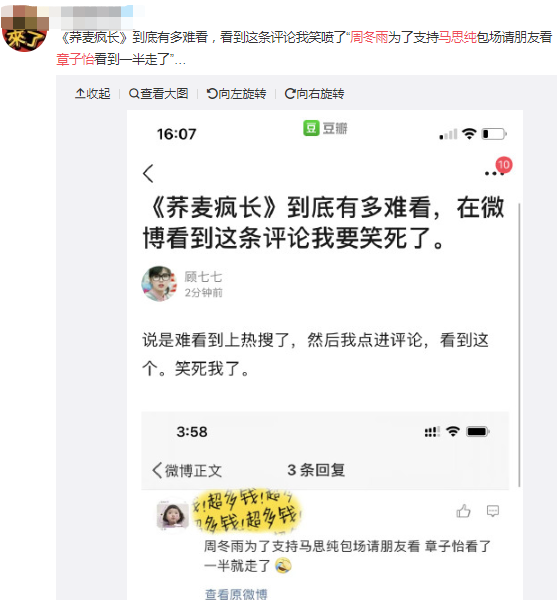This screenshot has width=557, height=600.
Task: Click the yellow 超多钱 username sticker
Action: click(x=248, y=510)
